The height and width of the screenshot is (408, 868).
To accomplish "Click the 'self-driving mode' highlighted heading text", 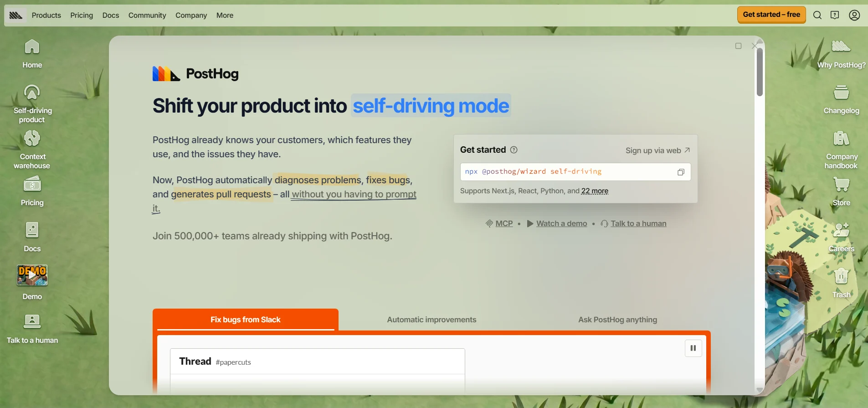I will pos(431,106).
